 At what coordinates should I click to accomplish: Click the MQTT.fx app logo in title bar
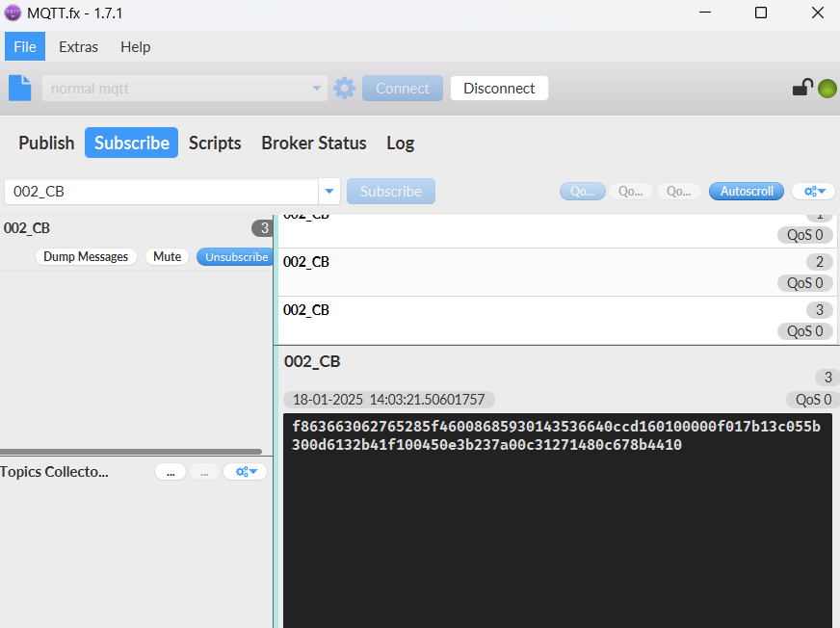(x=13, y=13)
